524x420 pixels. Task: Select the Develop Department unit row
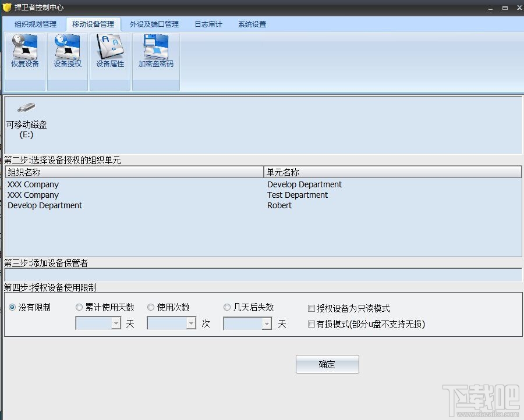[x=305, y=184]
